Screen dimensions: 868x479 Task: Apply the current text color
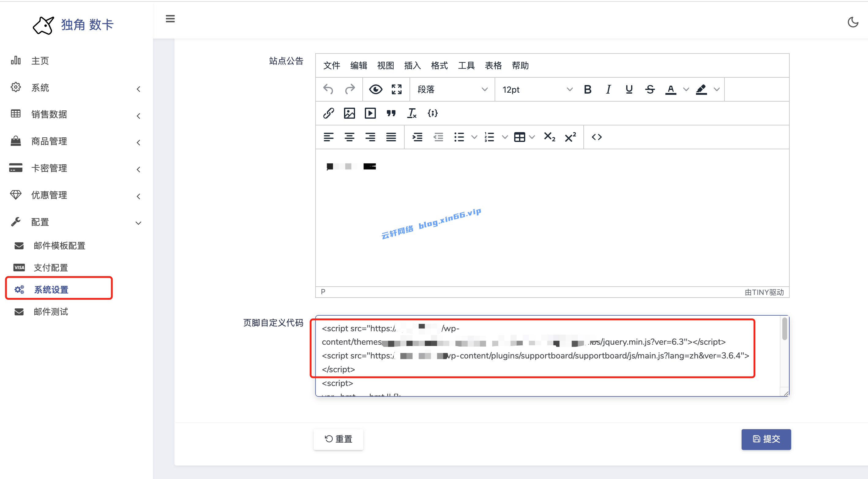pos(671,89)
